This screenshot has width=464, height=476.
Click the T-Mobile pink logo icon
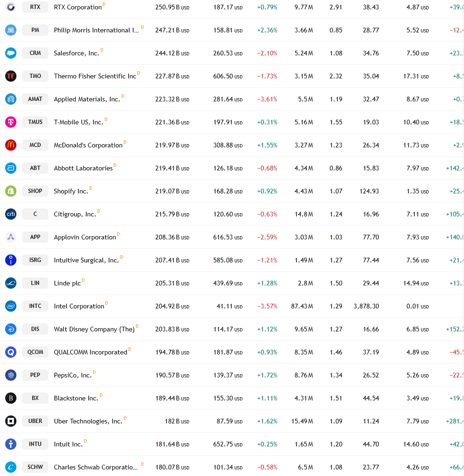coord(11,122)
